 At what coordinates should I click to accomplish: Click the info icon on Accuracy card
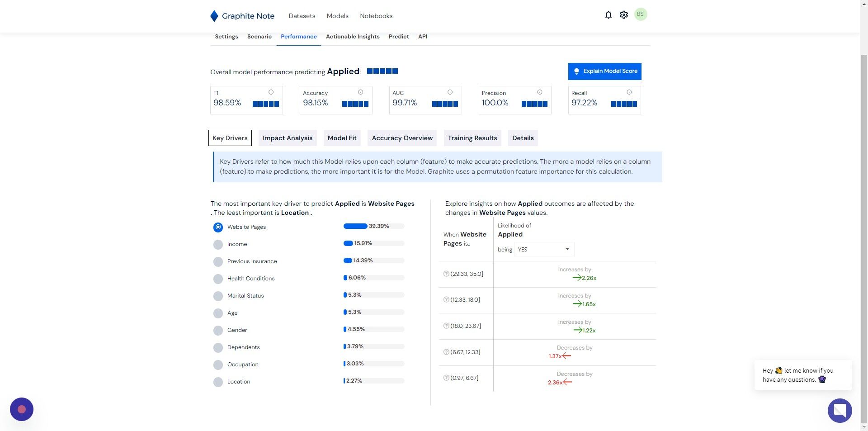coord(360,92)
